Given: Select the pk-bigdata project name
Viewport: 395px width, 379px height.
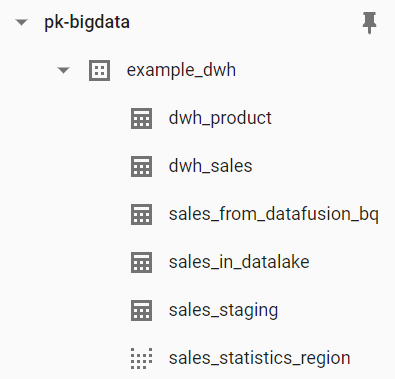Looking at the screenshot, I should coord(87,23).
